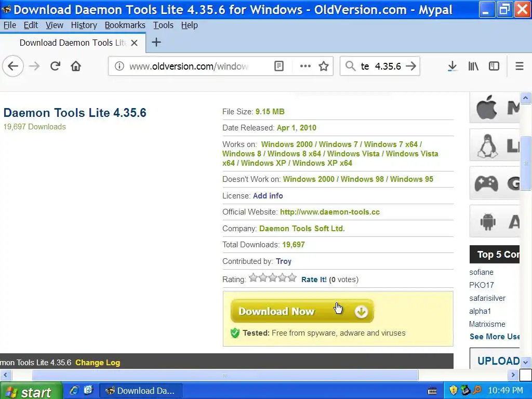
Task: Open the browser Home page icon
Action: 76,66
